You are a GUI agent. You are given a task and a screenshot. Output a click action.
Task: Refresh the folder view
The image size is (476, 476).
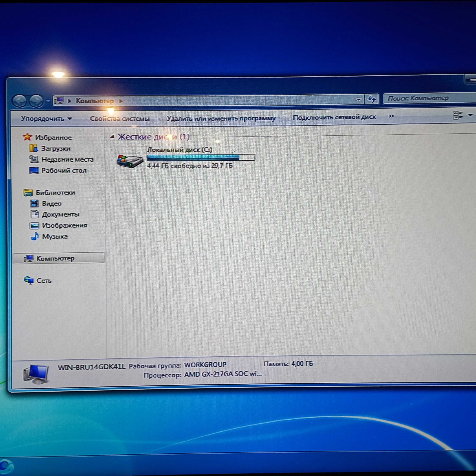click(x=371, y=99)
